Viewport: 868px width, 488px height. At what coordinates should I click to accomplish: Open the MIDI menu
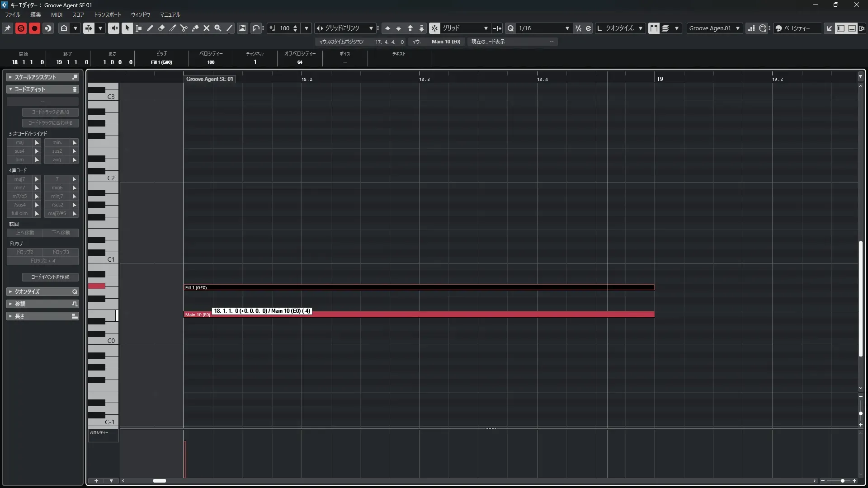point(57,14)
